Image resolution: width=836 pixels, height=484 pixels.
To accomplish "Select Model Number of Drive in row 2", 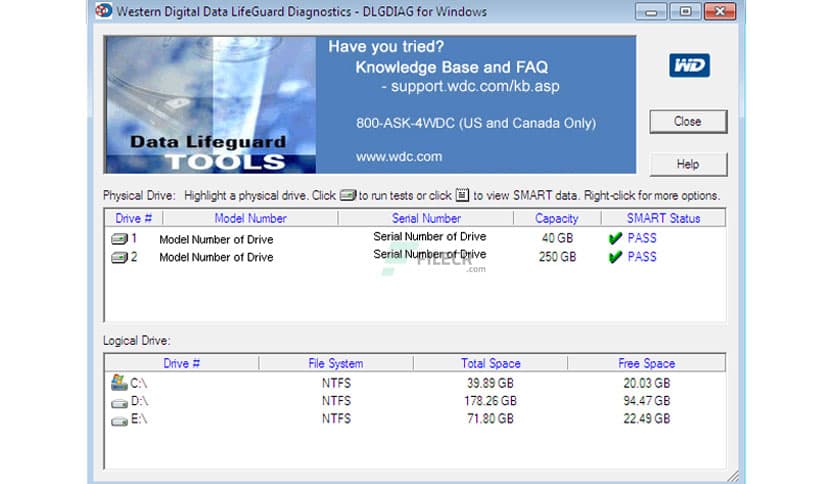I will pyautogui.click(x=216, y=257).
